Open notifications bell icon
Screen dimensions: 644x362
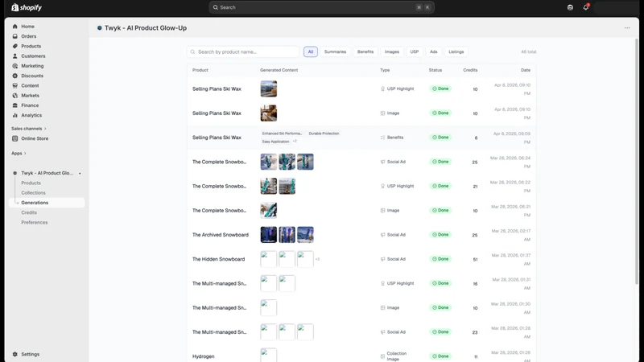[x=586, y=7]
